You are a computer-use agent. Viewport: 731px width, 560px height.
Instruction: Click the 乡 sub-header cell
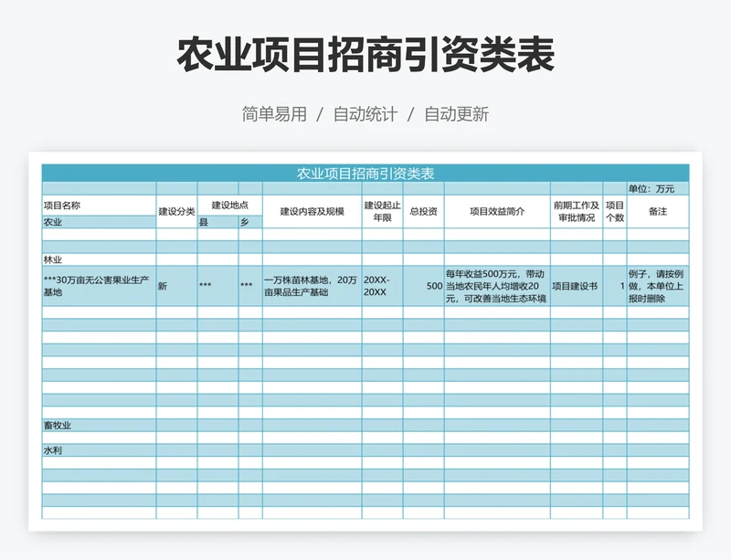coord(250,222)
